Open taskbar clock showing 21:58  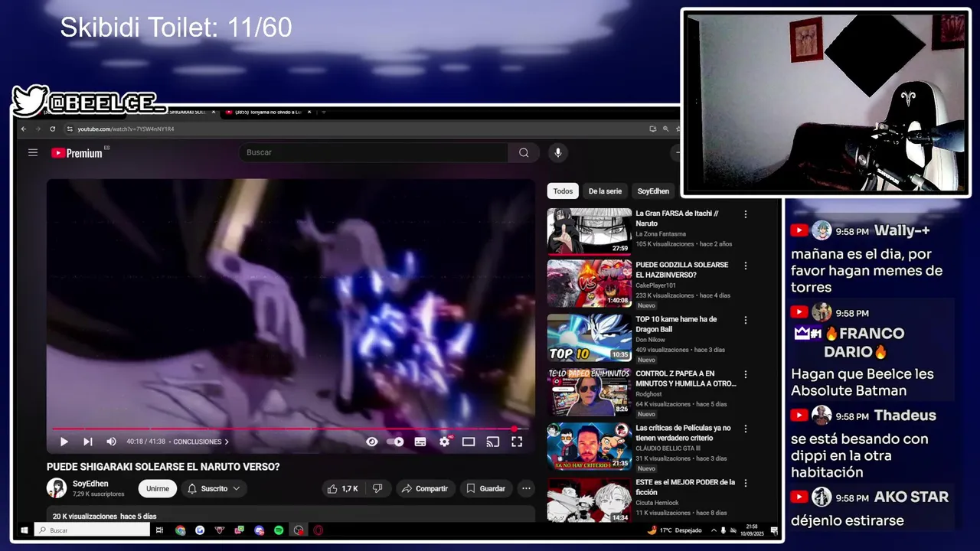click(x=752, y=530)
